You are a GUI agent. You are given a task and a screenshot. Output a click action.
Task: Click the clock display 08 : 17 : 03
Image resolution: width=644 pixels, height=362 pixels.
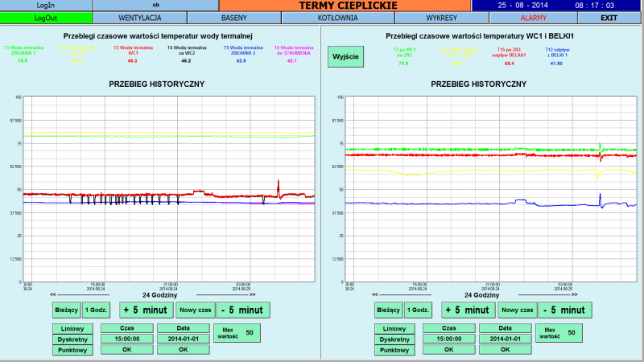coord(595,6)
